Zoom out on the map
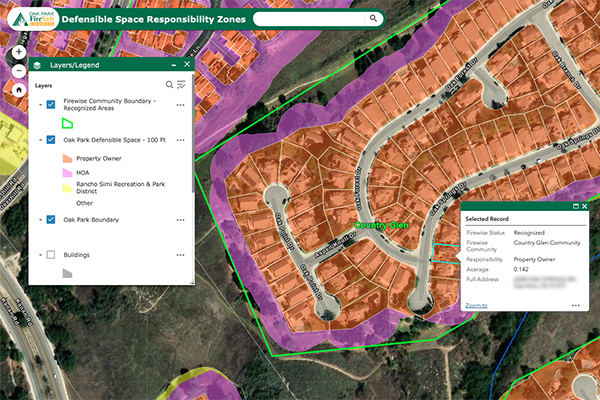600x400 pixels. tap(19, 70)
